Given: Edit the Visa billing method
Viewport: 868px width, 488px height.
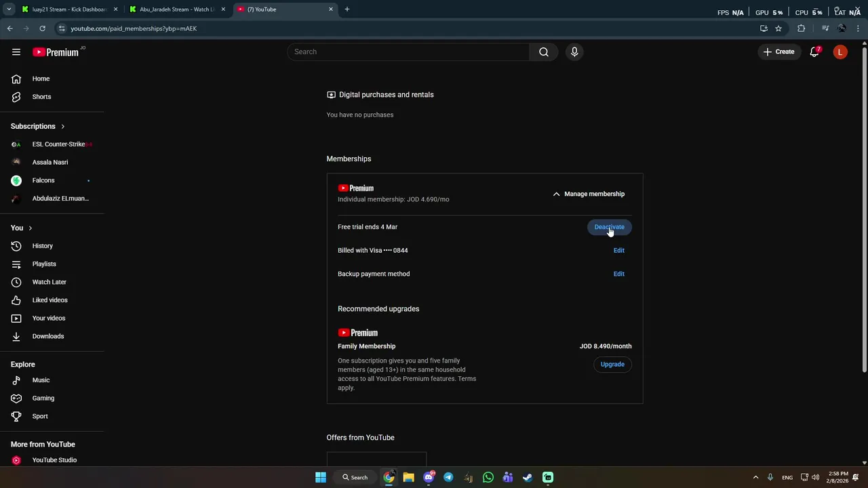Looking at the screenshot, I should [619, 251].
